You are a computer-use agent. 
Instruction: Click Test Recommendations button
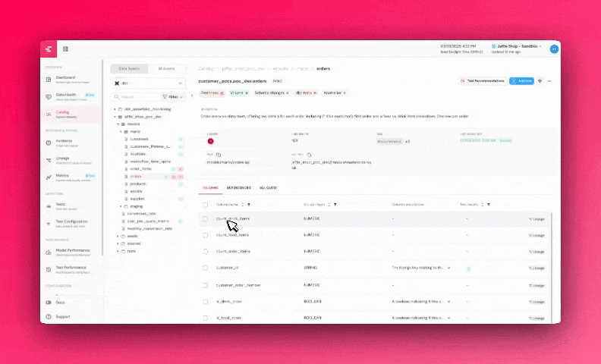(482, 81)
